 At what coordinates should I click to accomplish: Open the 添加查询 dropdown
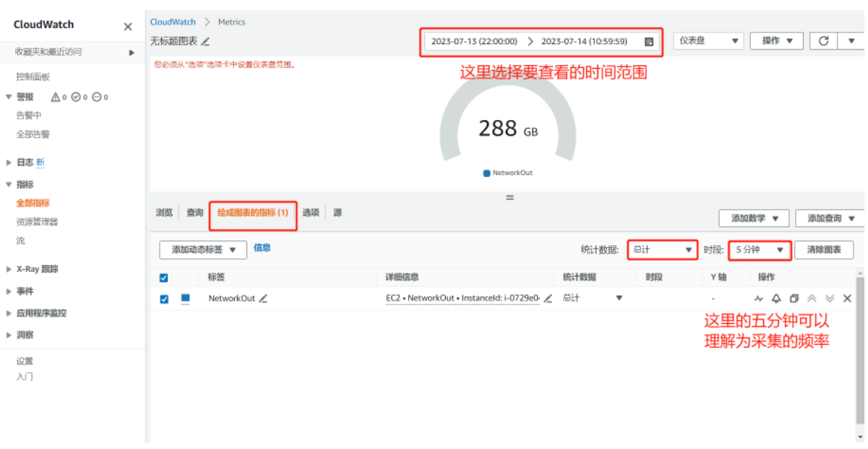830,218
